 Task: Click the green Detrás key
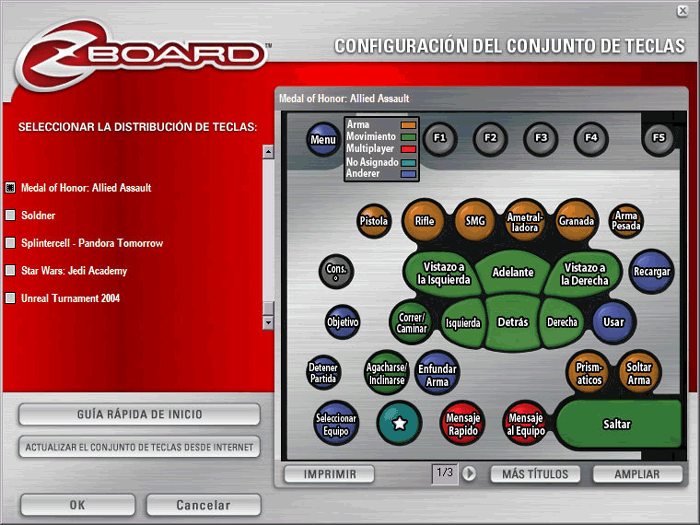[512, 322]
